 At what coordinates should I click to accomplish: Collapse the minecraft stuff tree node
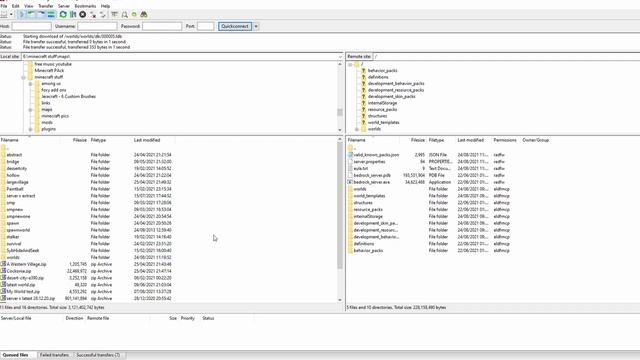click(23, 77)
